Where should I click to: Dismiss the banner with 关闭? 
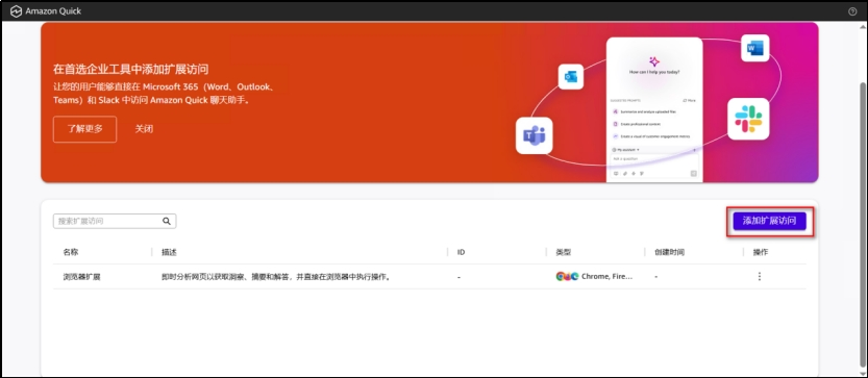144,129
